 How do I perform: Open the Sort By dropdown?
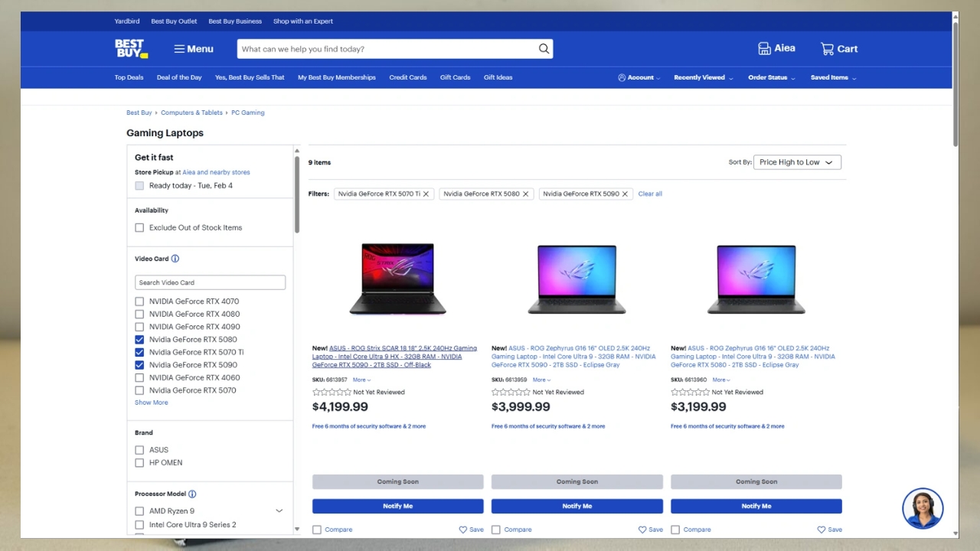click(798, 162)
